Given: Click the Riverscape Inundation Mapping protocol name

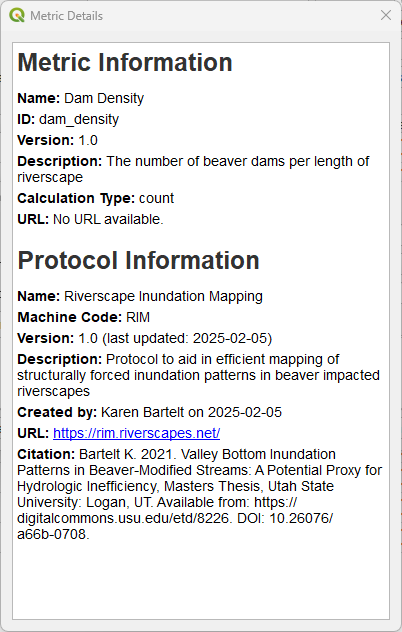Looking at the screenshot, I should pyautogui.click(x=163, y=296).
